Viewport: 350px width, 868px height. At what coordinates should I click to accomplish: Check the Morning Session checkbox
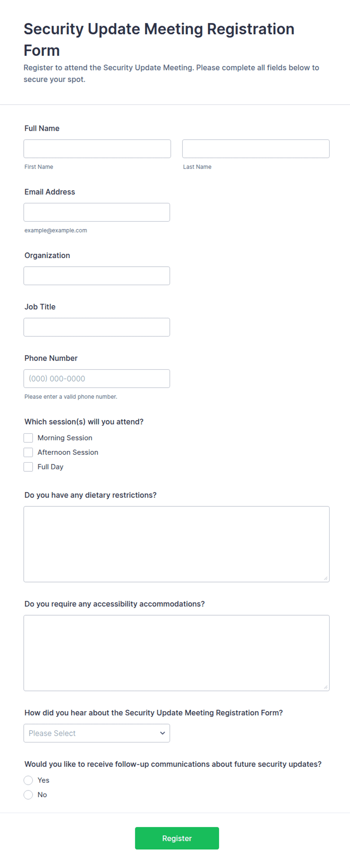(x=28, y=438)
